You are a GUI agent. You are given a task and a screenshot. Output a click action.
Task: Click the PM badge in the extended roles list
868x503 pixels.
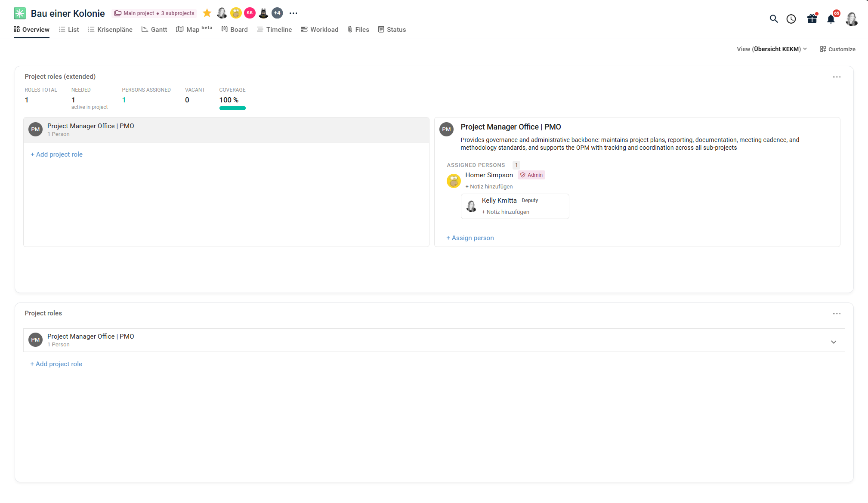[35, 130]
